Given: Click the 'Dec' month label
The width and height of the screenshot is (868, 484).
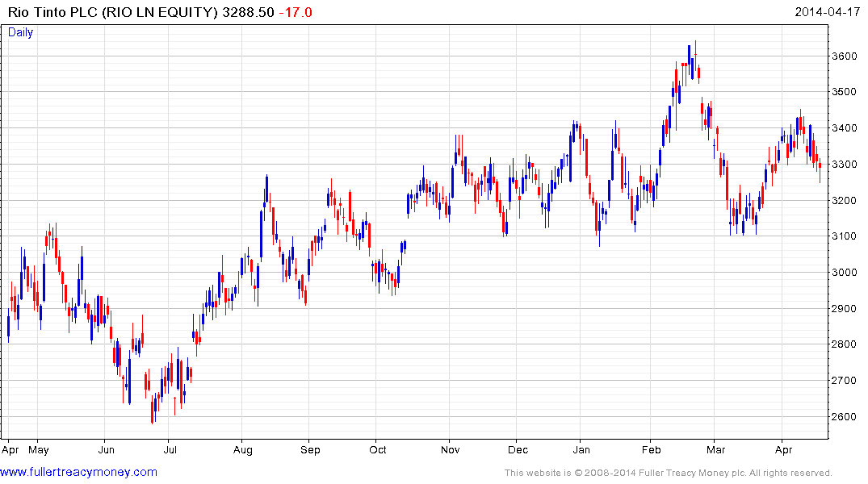Looking at the screenshot, I should point(518,450).
